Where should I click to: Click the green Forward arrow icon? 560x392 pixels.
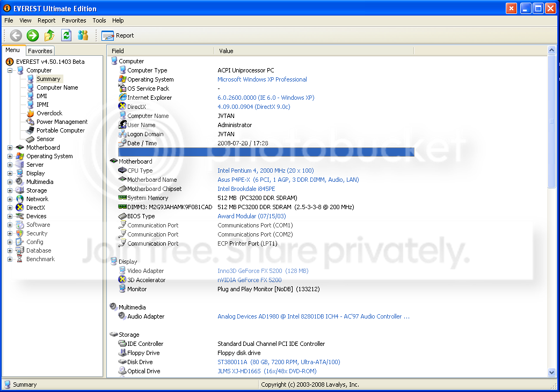[x=33, y=35]
